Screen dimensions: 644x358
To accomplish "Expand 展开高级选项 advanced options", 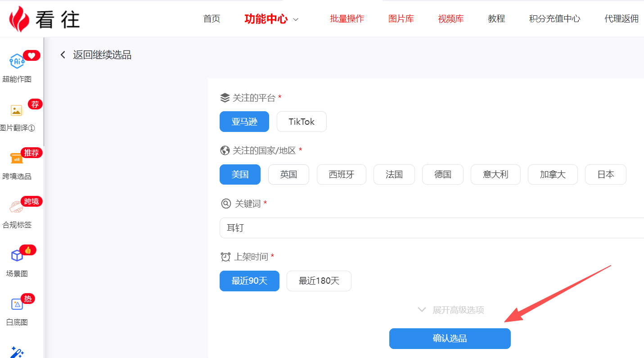I will pos(451,310).
